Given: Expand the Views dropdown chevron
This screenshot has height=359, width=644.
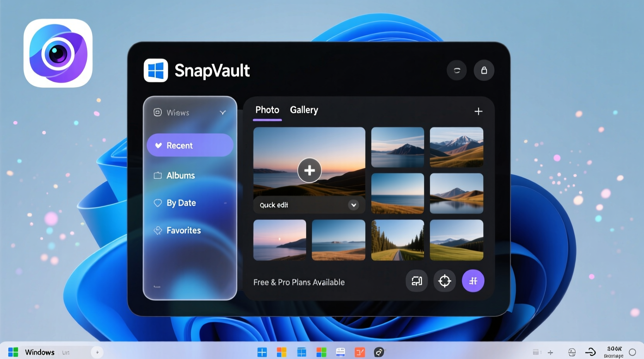Looking at the screenshot, I should pyautogui.click(x=223, y=113).
